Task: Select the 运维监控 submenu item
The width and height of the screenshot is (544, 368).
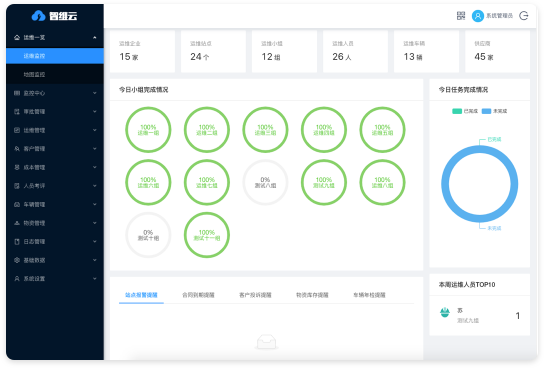Action: click(55, 56)
